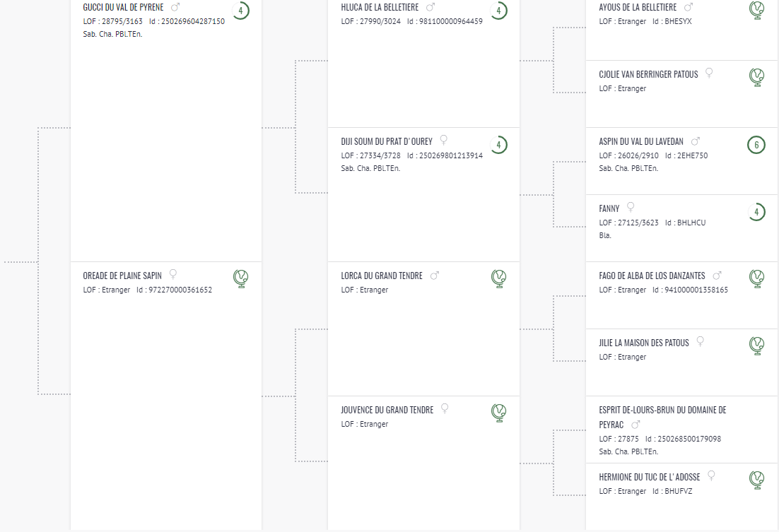Click the globe icon on Jilie la Maison des Patous
779x532 pixels.
coord(756,345)
